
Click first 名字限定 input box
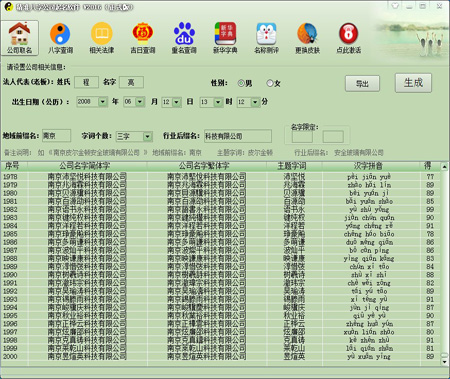(x=302, y=137)
